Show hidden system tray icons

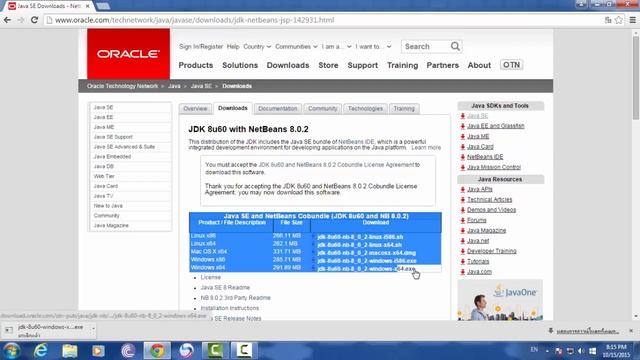[547, 351]
